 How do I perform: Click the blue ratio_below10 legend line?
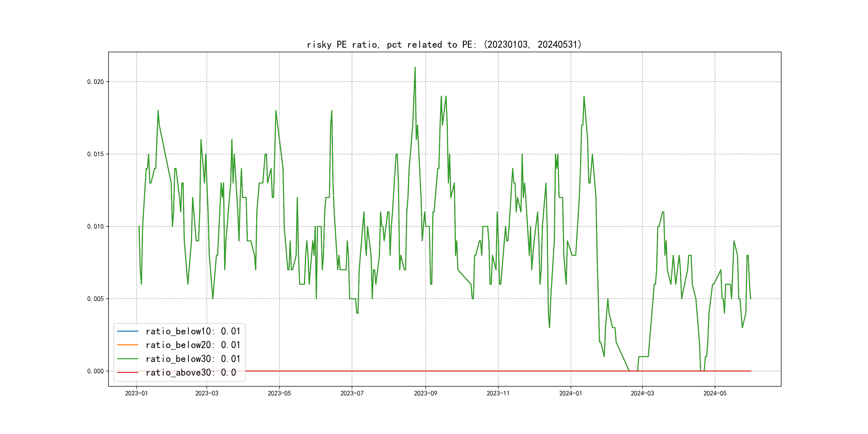click(x=127, y=331)
